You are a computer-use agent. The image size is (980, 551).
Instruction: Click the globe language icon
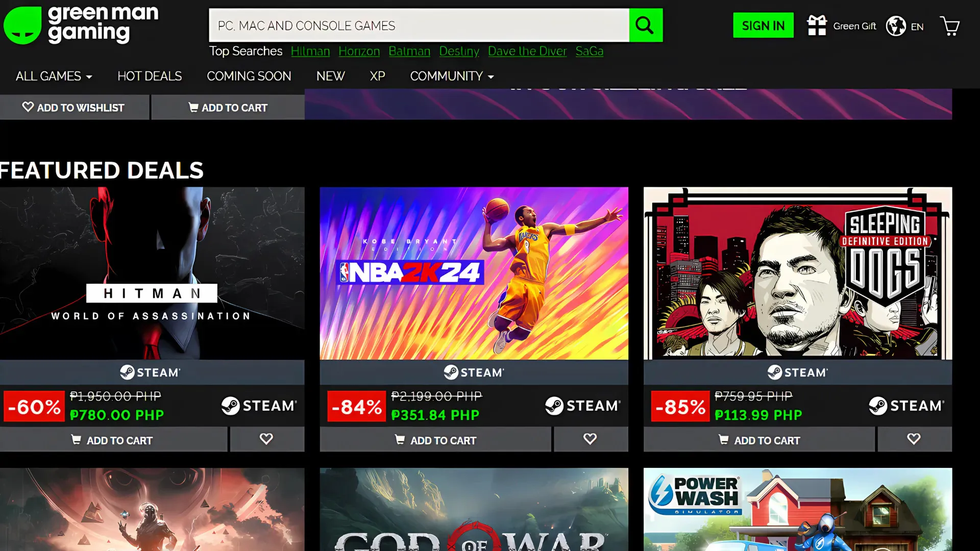click(x=896, y=26)
